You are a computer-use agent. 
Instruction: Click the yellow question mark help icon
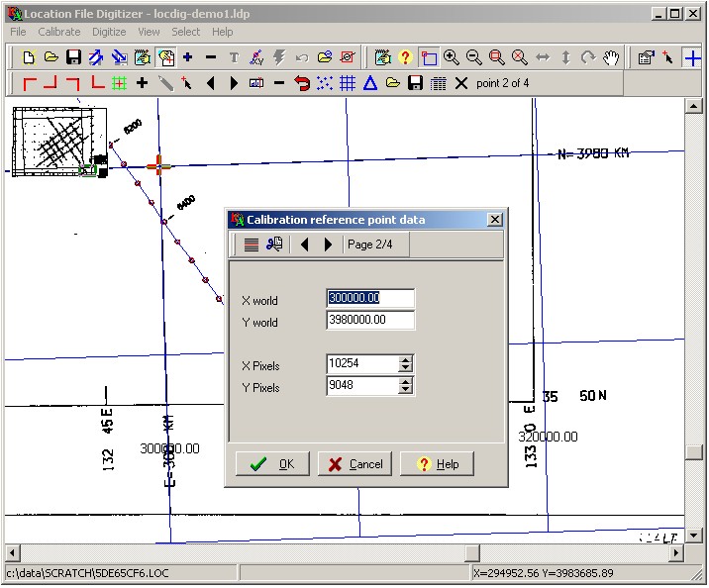pos(406,57)
